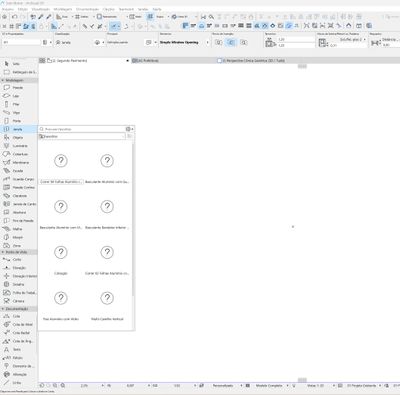Image resolution: width=400 pixels, height=395 pixels.
Task: Select the Rótulo label tool
Action: pyautogui.click(x=18, y=358)
